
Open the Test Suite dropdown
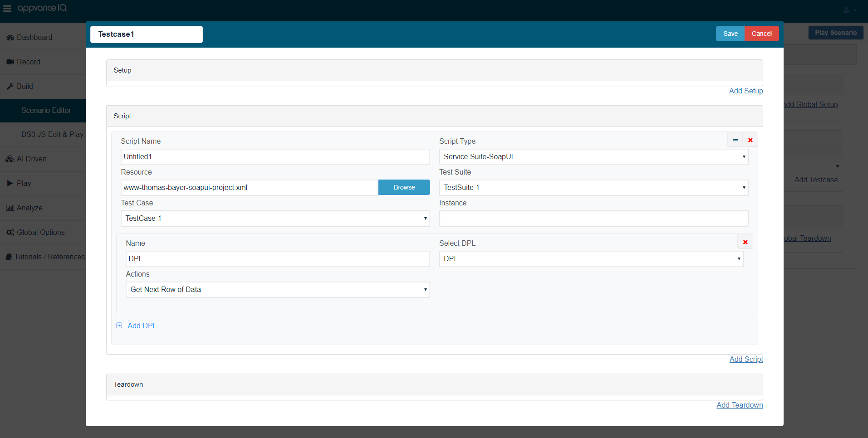pos(593,187)
